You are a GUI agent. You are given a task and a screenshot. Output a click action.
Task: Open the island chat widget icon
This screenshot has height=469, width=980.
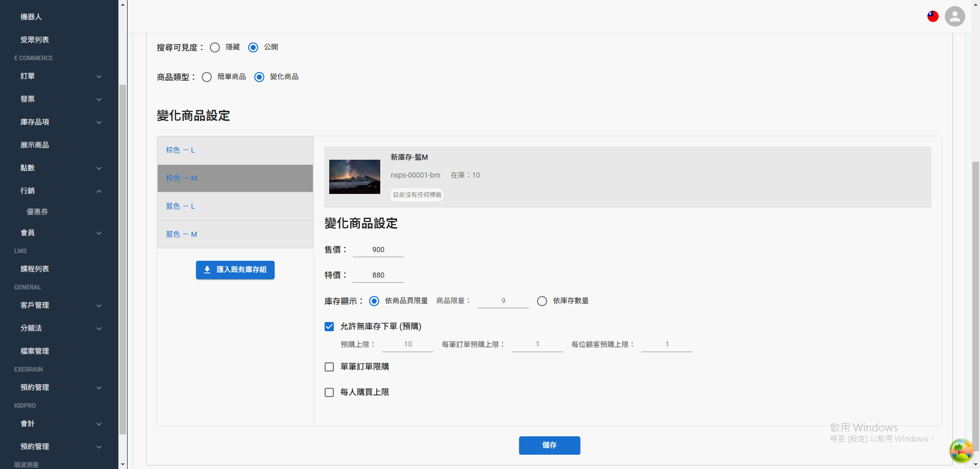coord(961,451)
